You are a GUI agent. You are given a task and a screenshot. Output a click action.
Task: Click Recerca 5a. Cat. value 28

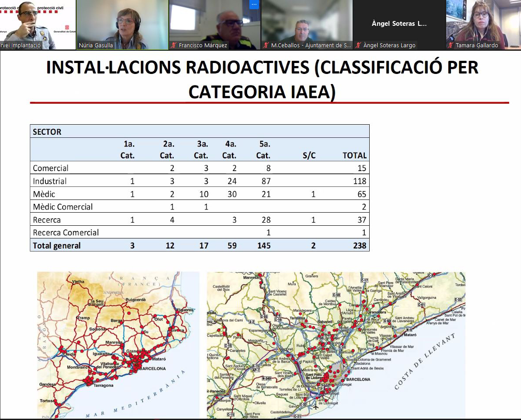pos(266,220)
